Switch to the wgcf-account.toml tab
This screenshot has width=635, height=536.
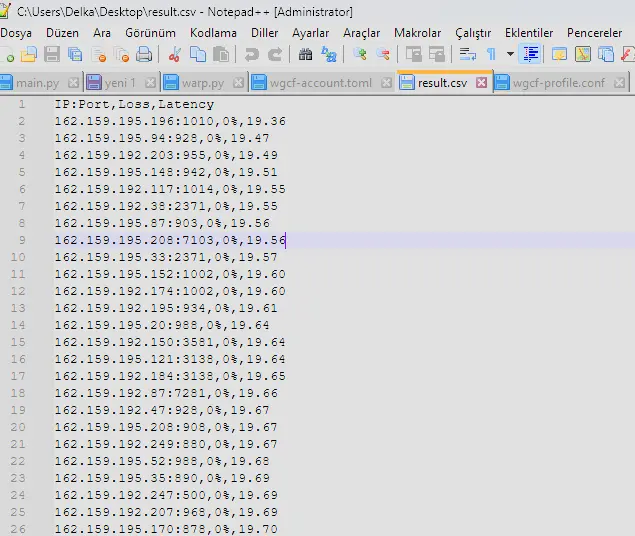320,83
